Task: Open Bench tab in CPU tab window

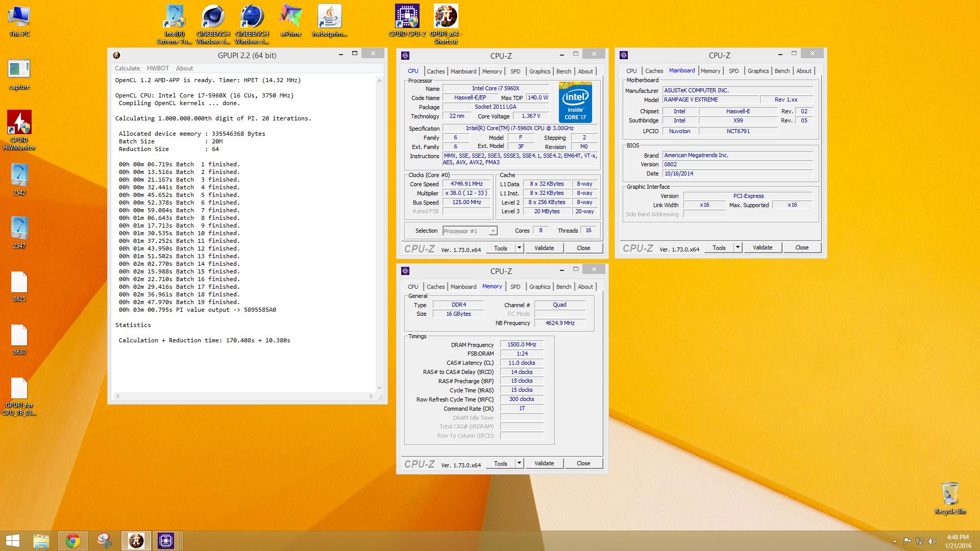Action: click(563, 71)
